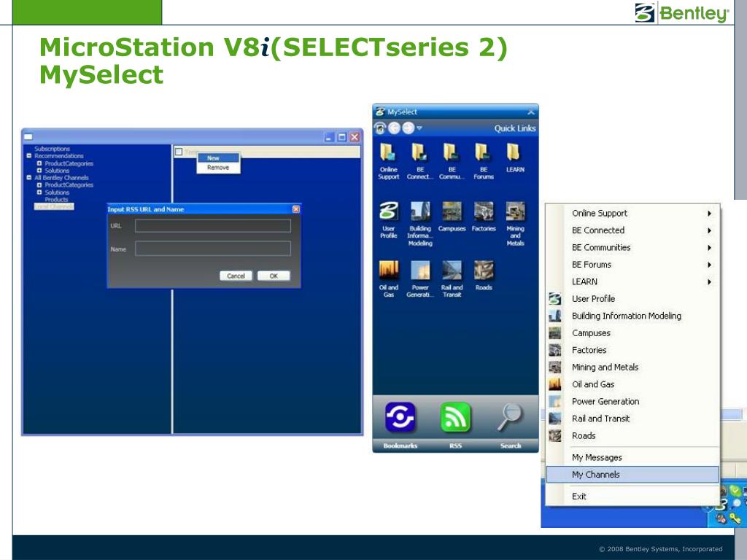The image size is (747, 560).
Task: Open the Rail and Transit tile in Quick Links
Action: pyautogui.click(x=452, y=271)
